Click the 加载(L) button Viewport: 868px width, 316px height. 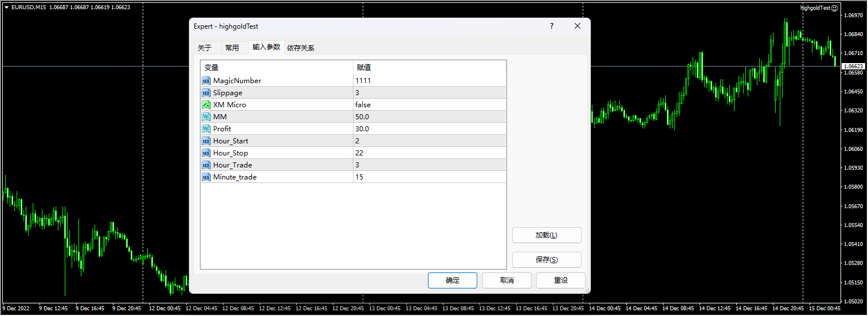click(x=547, y=235)
